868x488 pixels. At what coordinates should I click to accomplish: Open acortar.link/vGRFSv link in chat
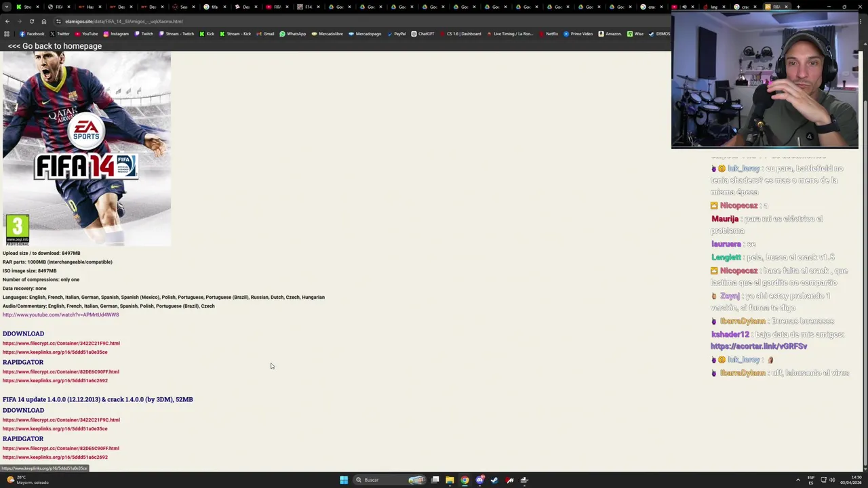(x=759, y=346)
